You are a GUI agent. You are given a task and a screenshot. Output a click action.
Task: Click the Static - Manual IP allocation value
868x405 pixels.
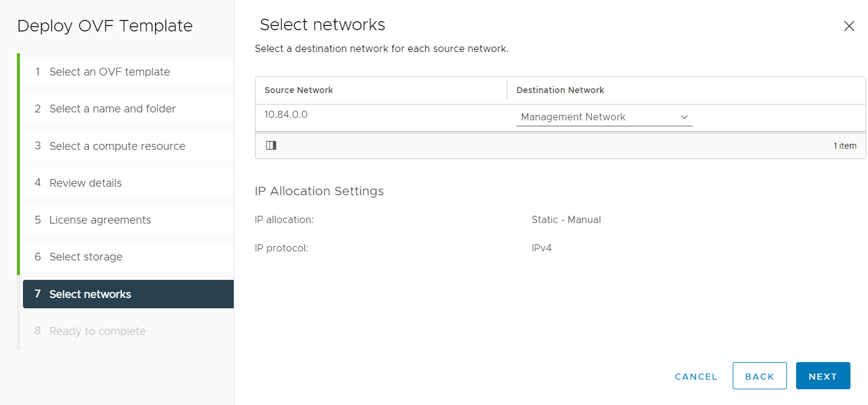pyautogui.click(x=566, y=220)
